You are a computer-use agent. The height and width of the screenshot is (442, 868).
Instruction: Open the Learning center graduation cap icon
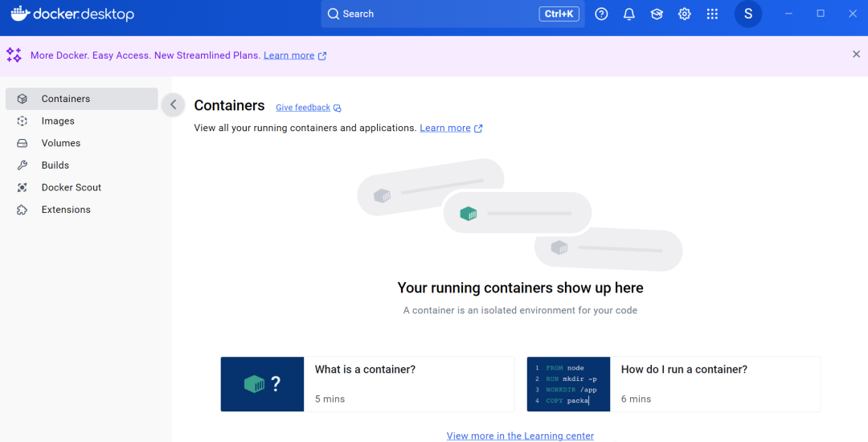(657, 14)
